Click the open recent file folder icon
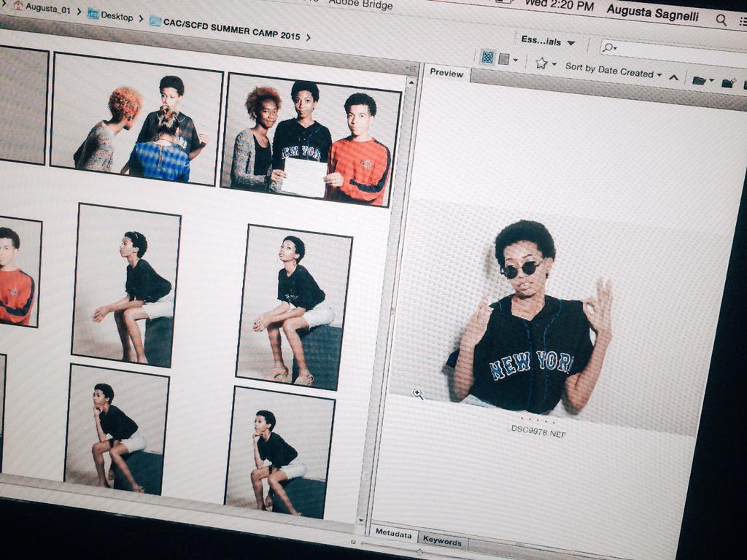 (700, 80)
